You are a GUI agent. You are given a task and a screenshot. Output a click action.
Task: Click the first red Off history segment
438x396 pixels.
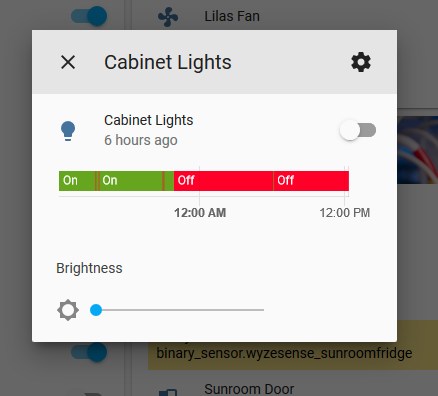pos(223,181)
